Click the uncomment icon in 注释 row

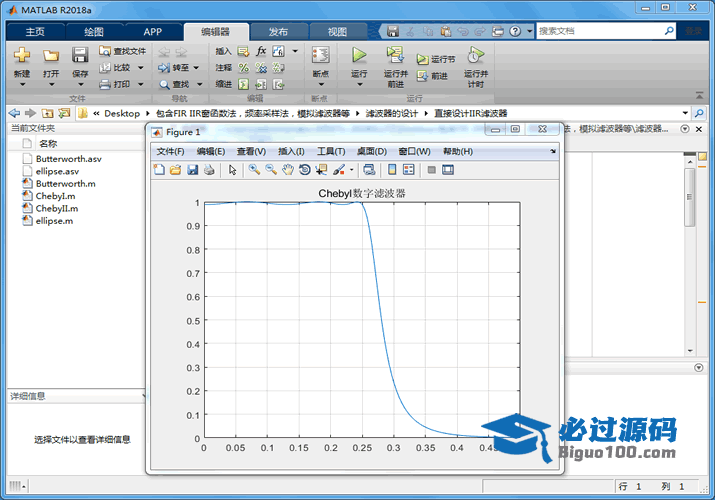point(261,68)
